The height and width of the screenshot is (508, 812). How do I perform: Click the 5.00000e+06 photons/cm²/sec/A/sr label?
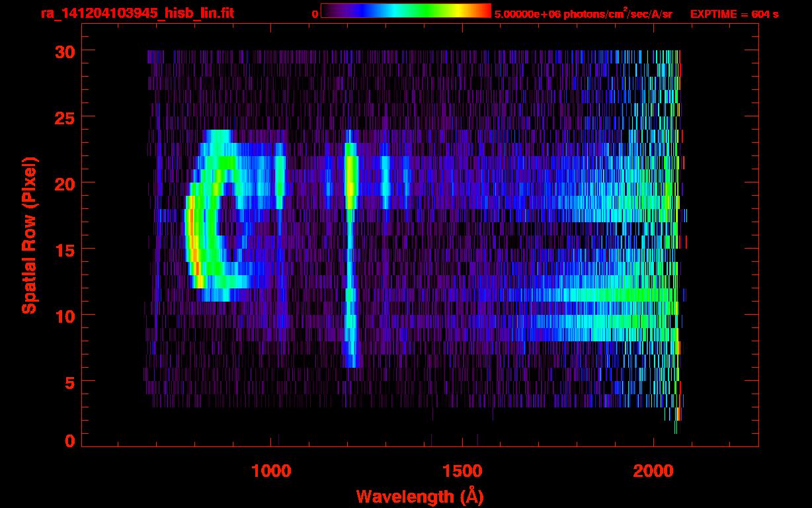(583, 14)
